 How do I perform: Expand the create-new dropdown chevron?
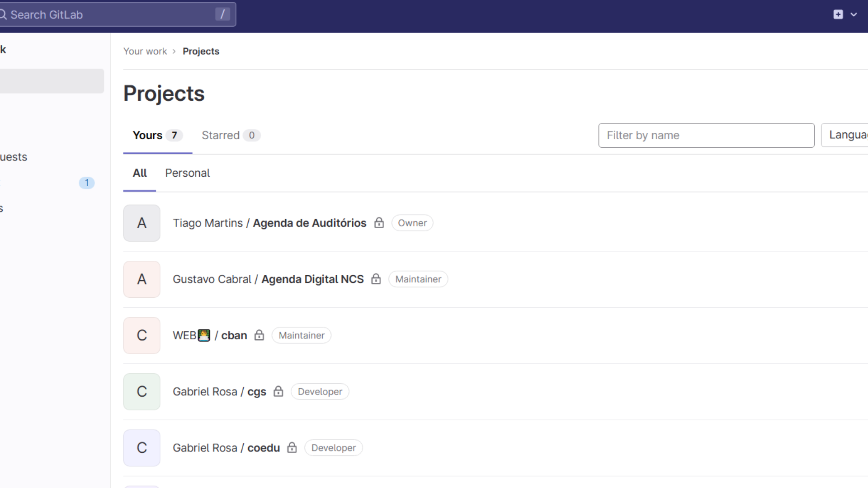point(854,14)
